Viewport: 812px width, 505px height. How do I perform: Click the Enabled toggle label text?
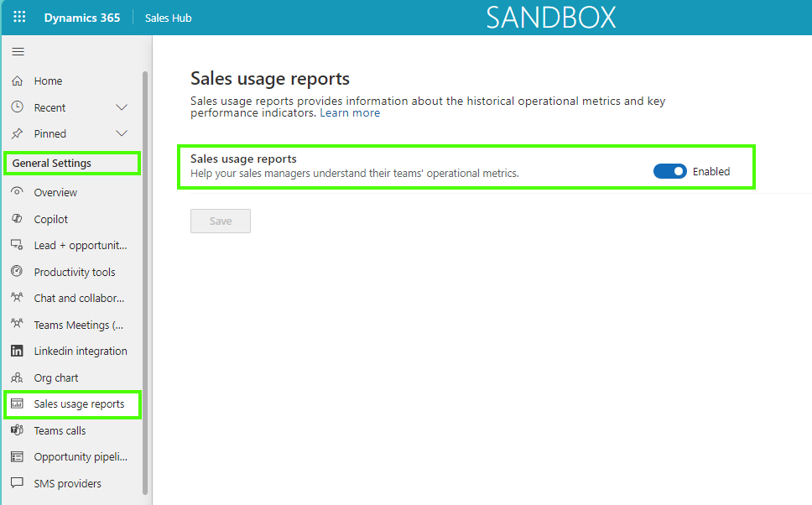coord(711,171)
